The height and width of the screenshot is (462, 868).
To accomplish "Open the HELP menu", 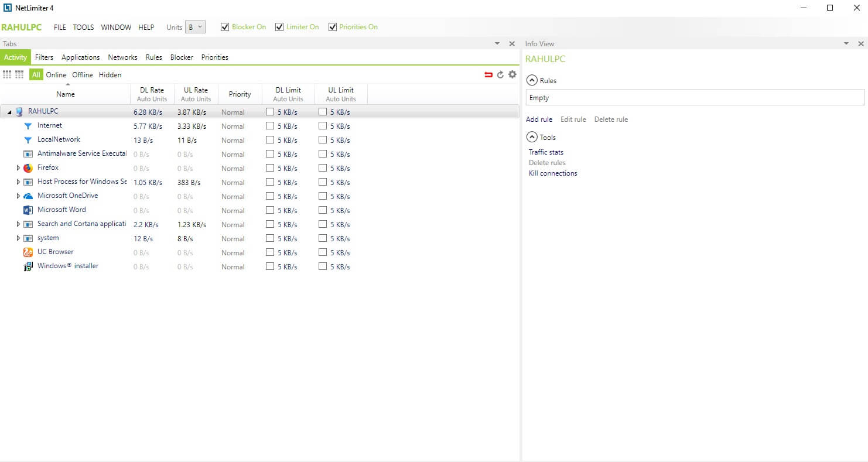I will coord(146,28).
